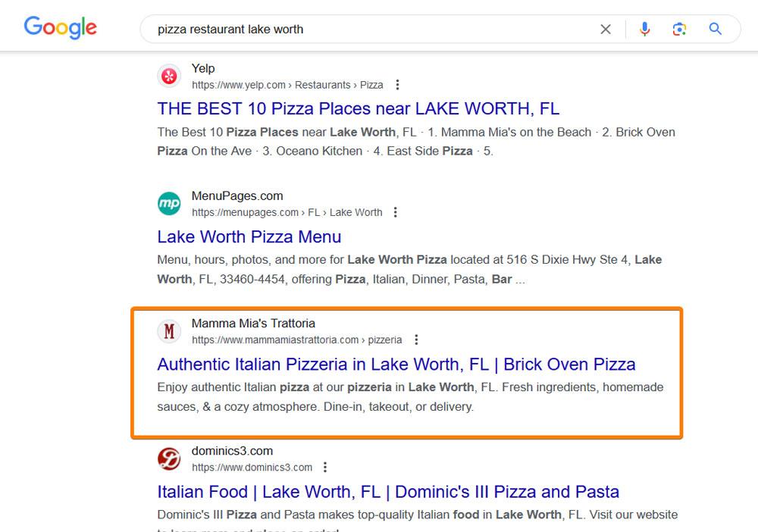Clear the search query with X

click(605, 30)
